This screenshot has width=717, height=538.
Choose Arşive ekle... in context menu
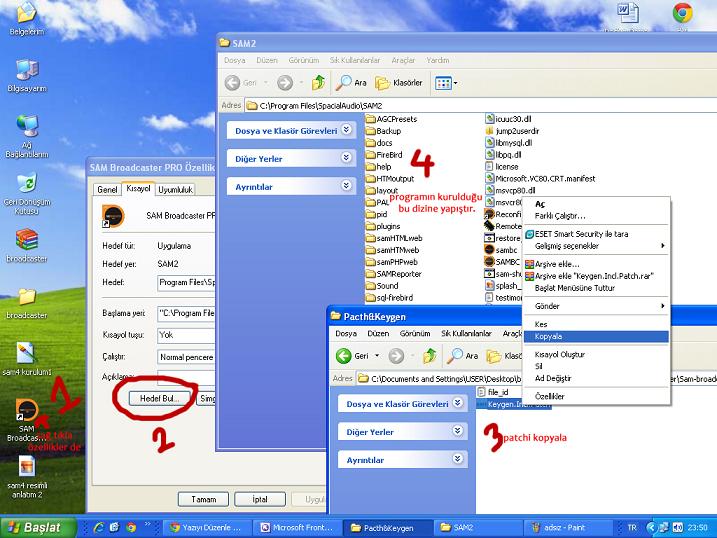597,264
